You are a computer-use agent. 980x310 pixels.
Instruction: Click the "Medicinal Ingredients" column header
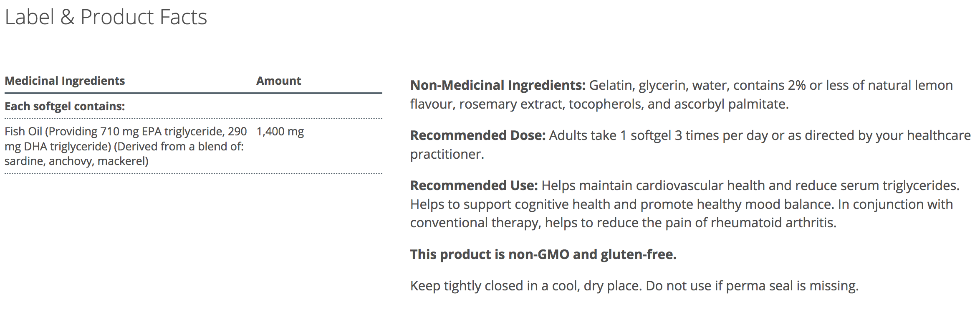(x=65, y=81)
